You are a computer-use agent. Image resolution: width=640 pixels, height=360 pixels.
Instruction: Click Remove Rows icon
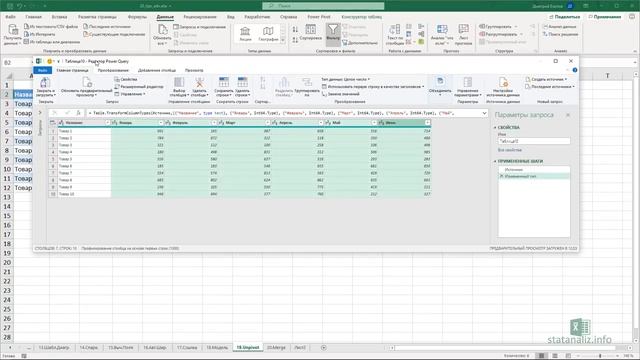(242, 82)
